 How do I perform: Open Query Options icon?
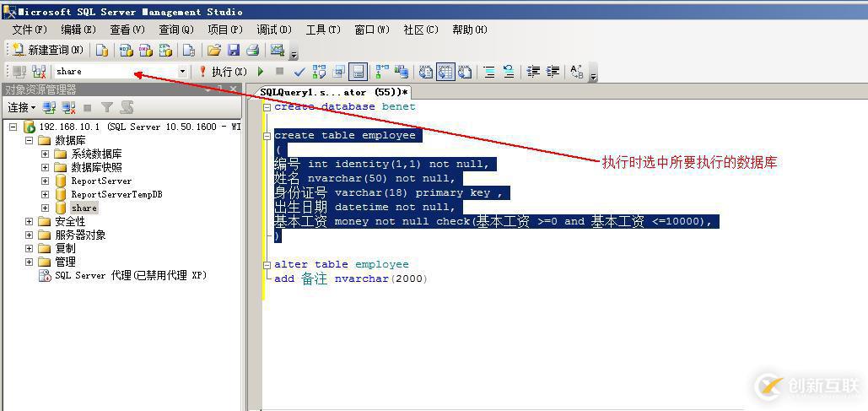coord(339,72)
